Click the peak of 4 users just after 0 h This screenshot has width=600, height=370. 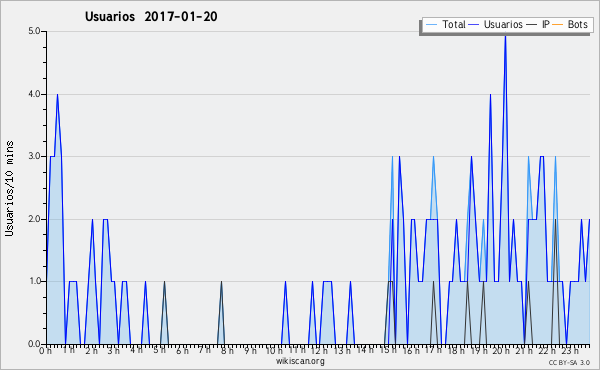tap(57, 95)
